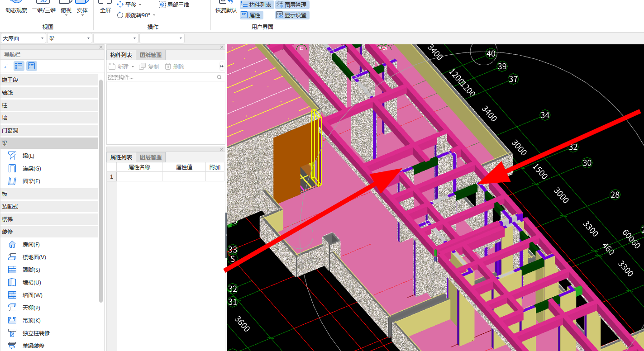Close the 导航栏 navigation panel
This screenshot has width=644, height=351.
tap(101, 47)
